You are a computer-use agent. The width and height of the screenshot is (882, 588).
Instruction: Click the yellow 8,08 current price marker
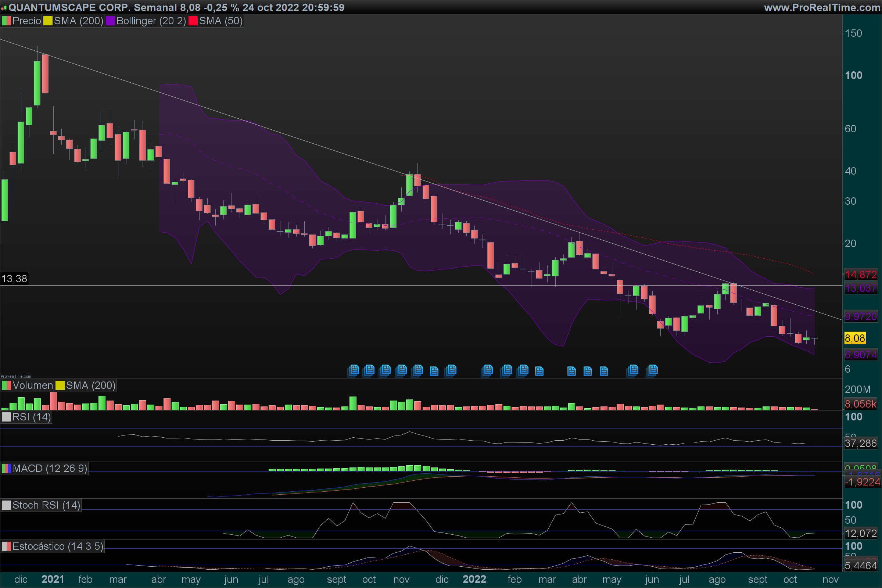(855, 338)
